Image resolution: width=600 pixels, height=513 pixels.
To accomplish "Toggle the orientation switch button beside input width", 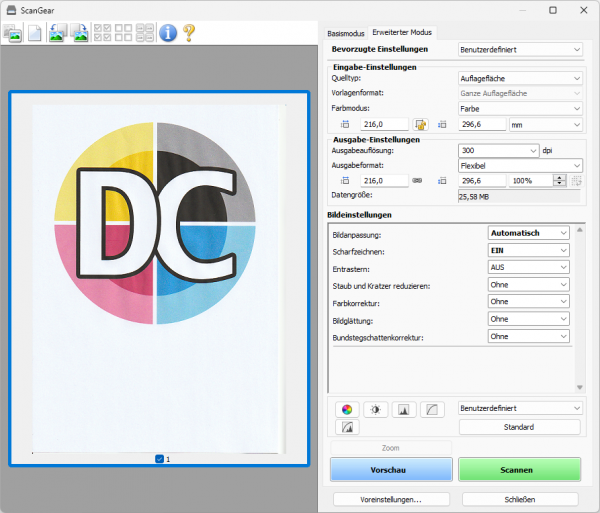I will point(422,125).
